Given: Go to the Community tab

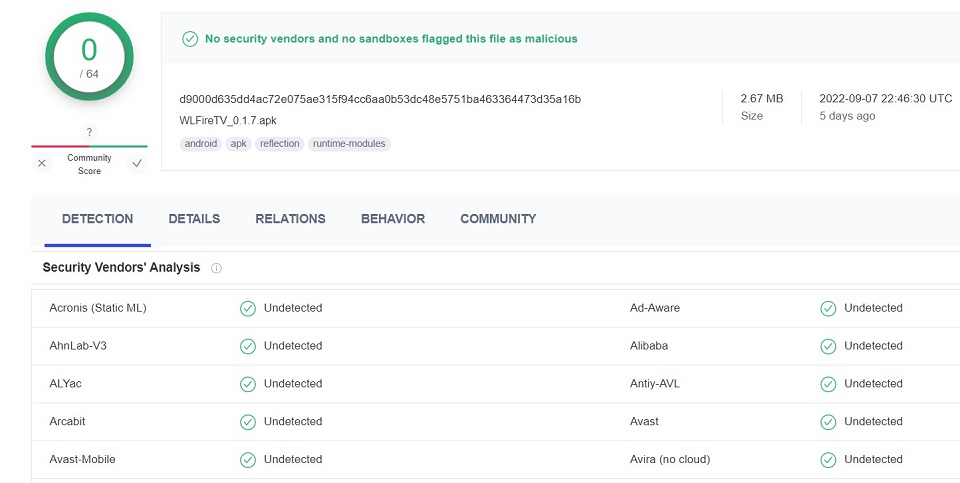Looking at the screenshot, I should tap(498, 219).
